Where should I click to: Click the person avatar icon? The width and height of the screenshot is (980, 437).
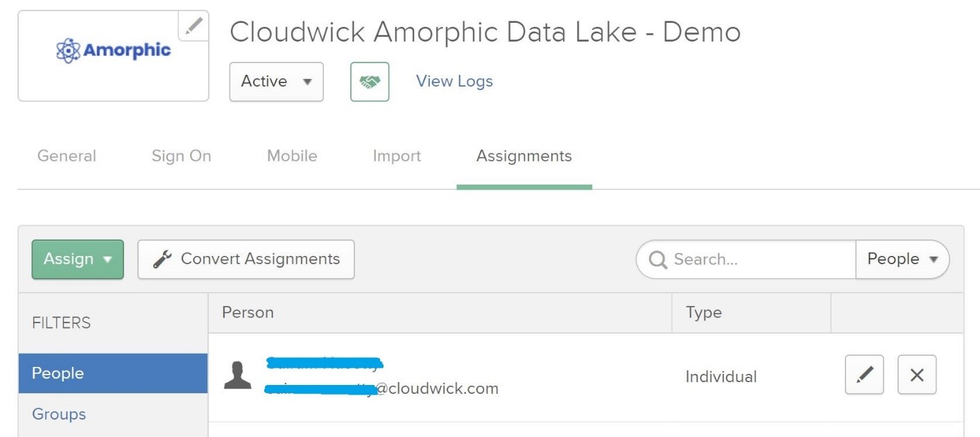(237, 375)
